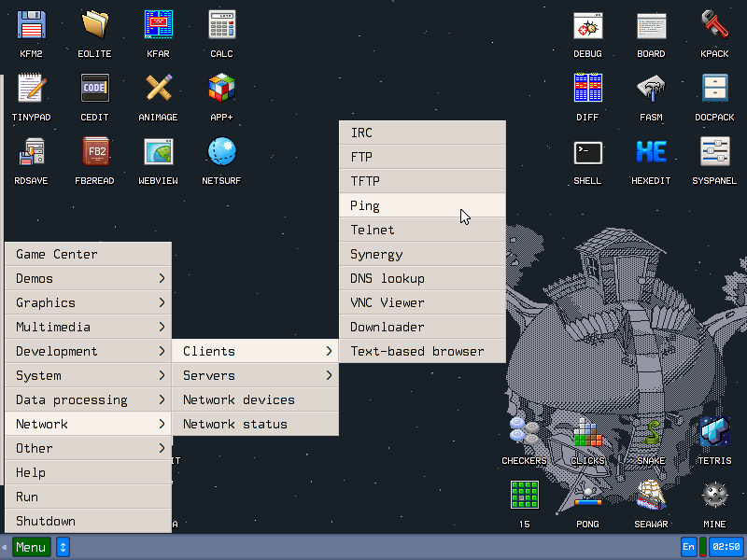Image resolution: width=747 pixels, height=560 pixels.
Task: Launch the EOLITE folder icon
Action: pyautogui.click(x=95, y=25)
